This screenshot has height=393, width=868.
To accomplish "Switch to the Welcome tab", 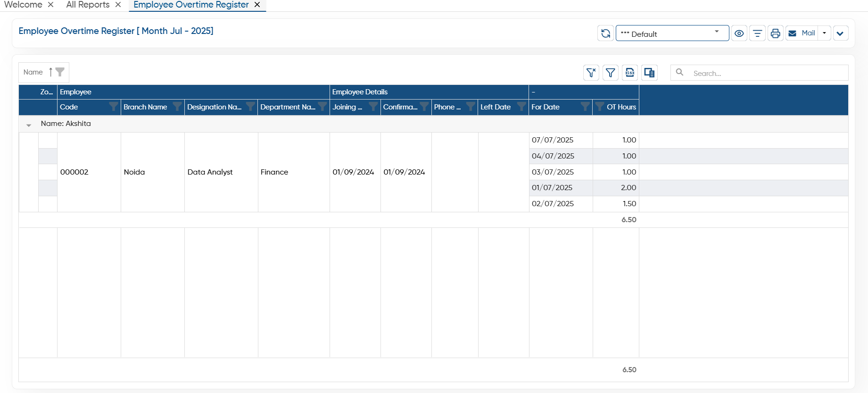I will 23,5.
